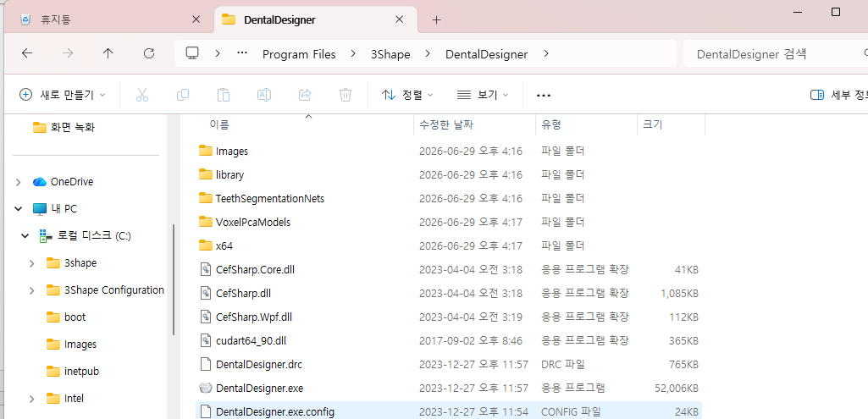The width and height of the screenshot is (868, 419).
Task: Select CefSharp.Wpf.dll file
Action: point(449,317)
